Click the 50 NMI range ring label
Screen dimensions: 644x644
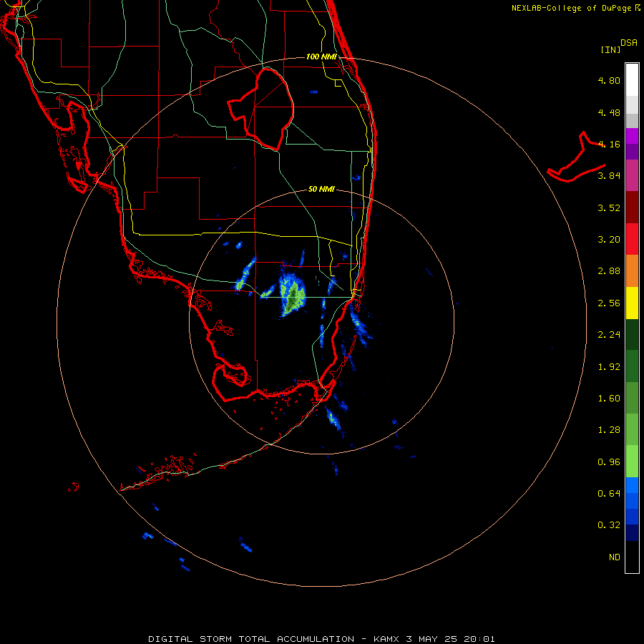point(321,189)
